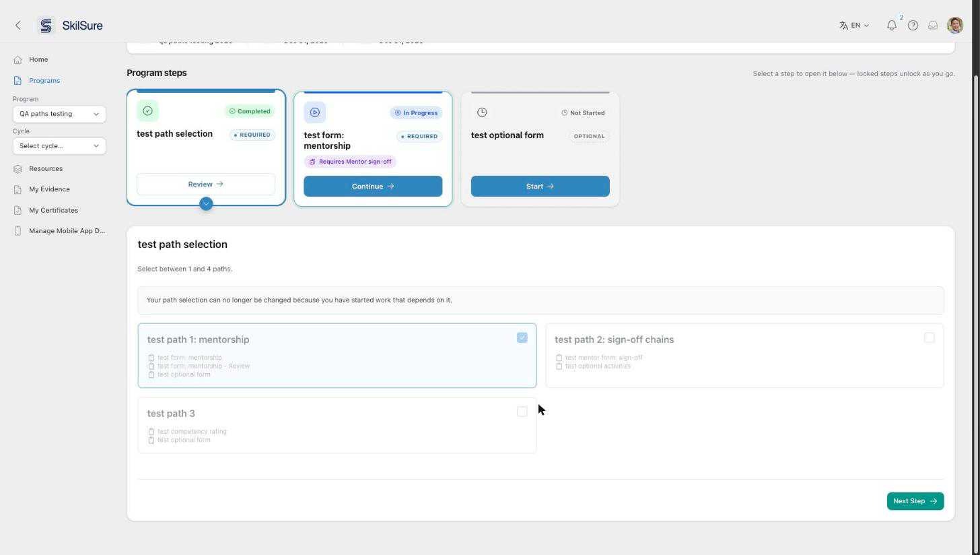Open user profile avatar

pyautogui.click(x=955, y=26)
